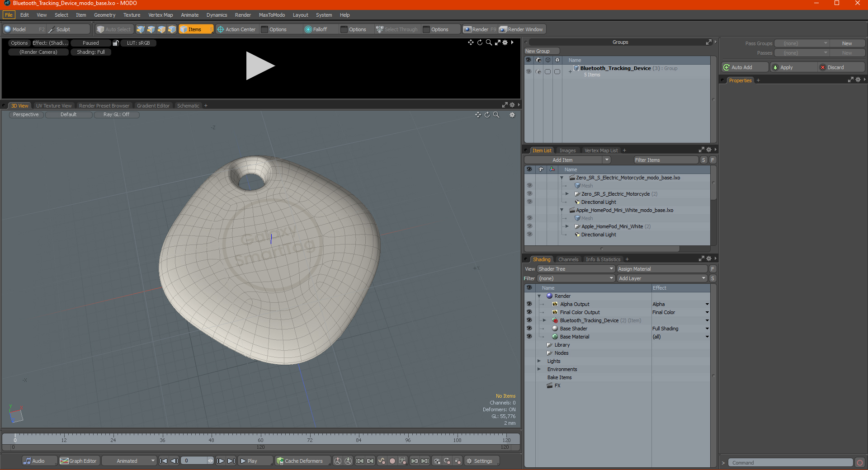Click the Render F9 button
This screenshot has width=868, height=470.
click(x=480, y=29)
